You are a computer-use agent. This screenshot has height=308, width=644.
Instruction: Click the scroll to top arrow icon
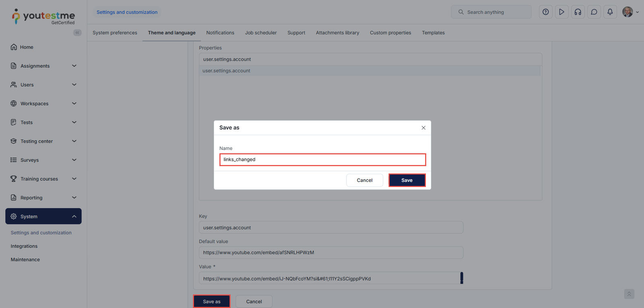pos(629,294)
